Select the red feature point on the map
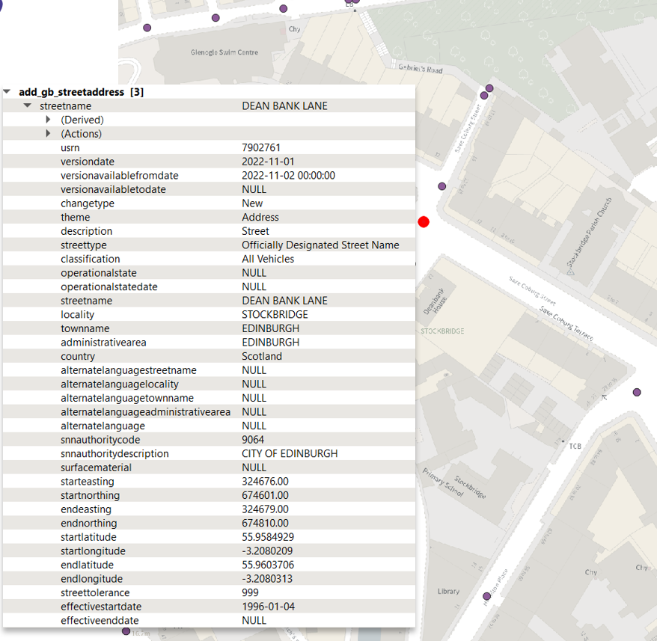Viewport: 657px width, 644px height. click(424, 222)
